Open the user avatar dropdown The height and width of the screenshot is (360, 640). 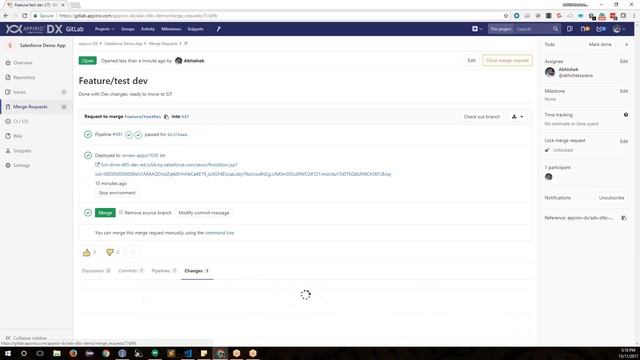pos(619,29)
